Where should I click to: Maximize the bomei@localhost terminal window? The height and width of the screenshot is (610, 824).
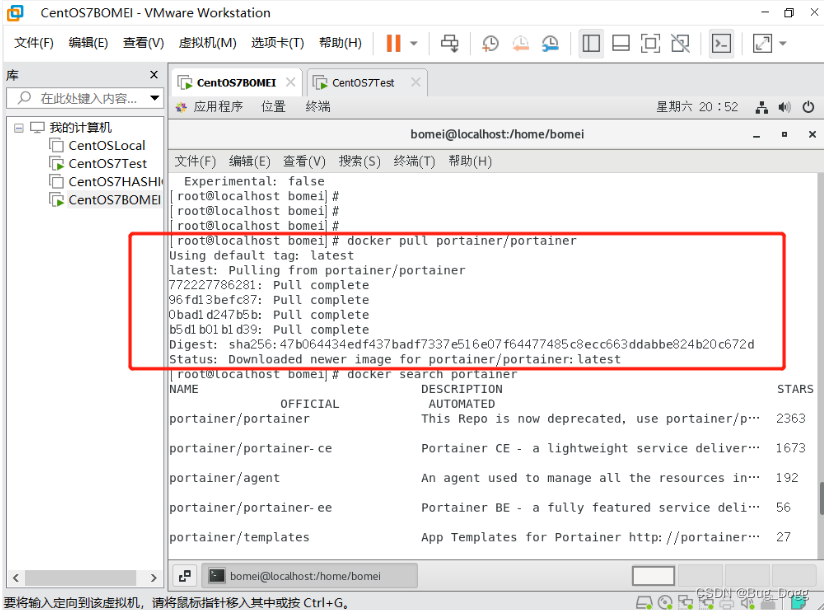coord(784,135)
